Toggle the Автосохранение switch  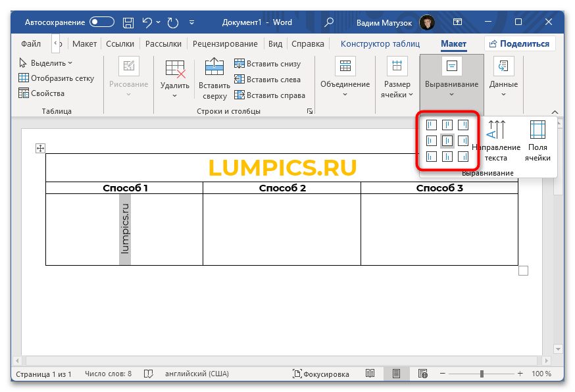click(102, 22)
